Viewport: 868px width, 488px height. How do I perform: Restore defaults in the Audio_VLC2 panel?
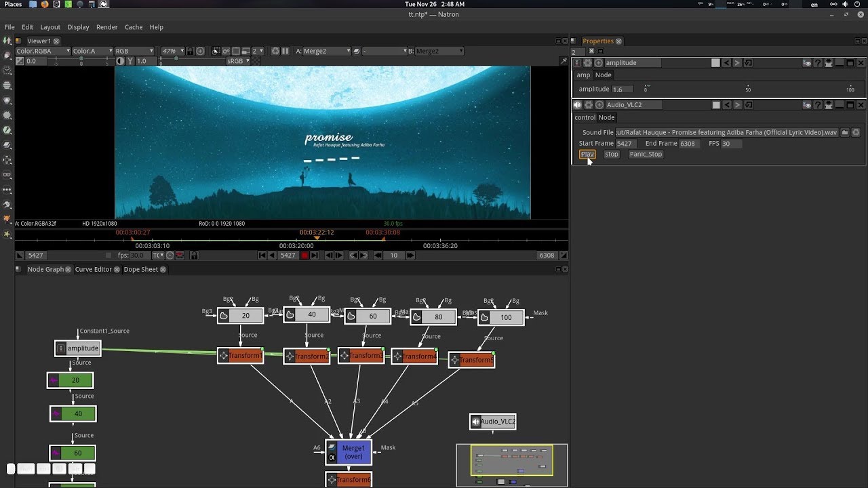749,105
